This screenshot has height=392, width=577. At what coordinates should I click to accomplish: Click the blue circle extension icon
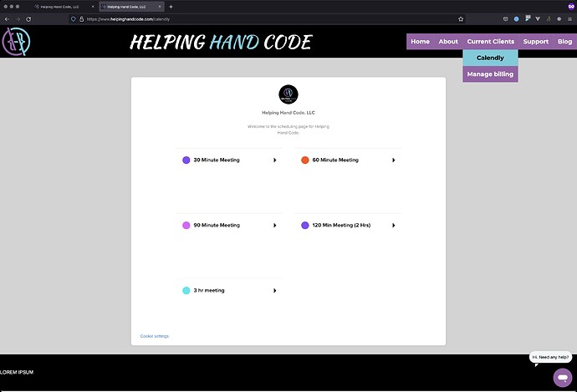516,18
